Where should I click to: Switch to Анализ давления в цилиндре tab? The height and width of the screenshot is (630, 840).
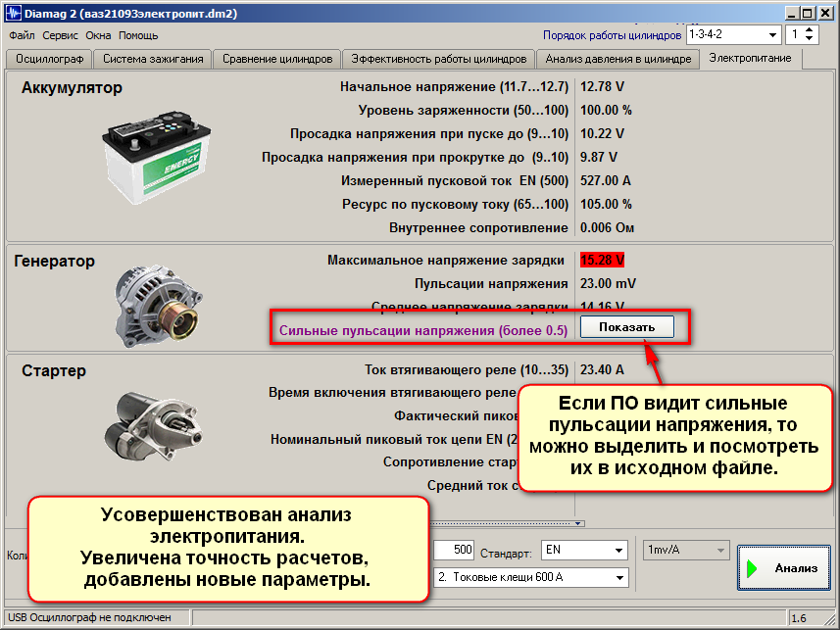click(x=618, y=59)
